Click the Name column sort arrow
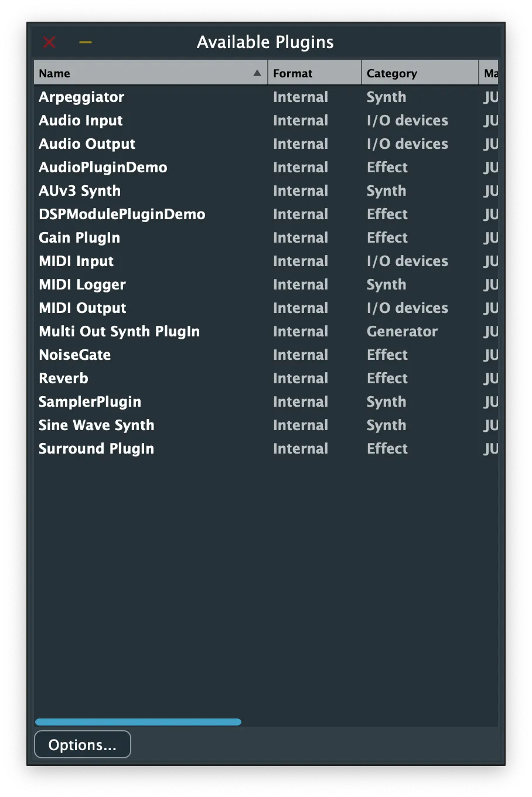The height and width of the screenshot is (797, 532). tap(257, 73)
